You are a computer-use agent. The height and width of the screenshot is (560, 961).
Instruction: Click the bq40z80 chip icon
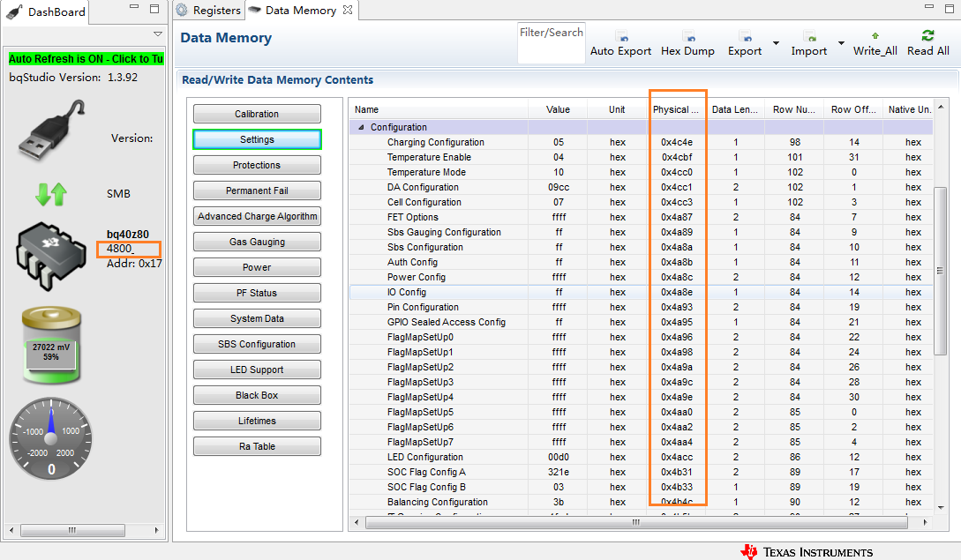(x=51, y=256)
